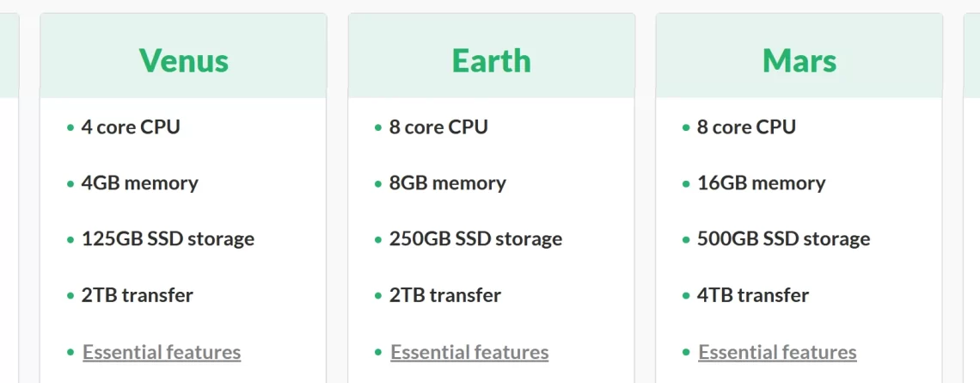Click 2TB transfer in the Earth card
This screenshot has height=383, width=980.
pos(445,295)
